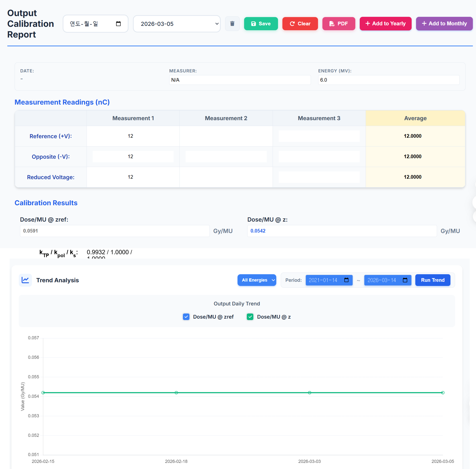Click chart data point at 2026-03-05

(443, 393)
